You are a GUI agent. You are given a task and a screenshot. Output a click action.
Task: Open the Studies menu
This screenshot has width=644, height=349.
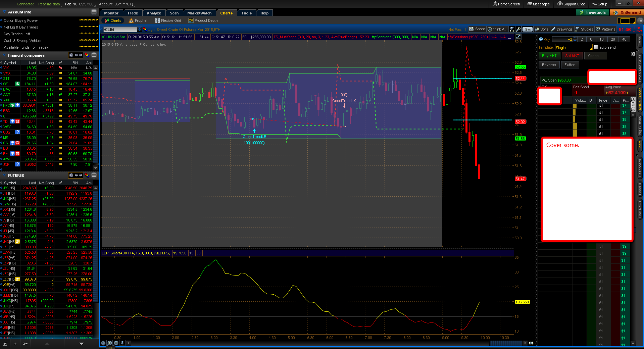(584, 29)
